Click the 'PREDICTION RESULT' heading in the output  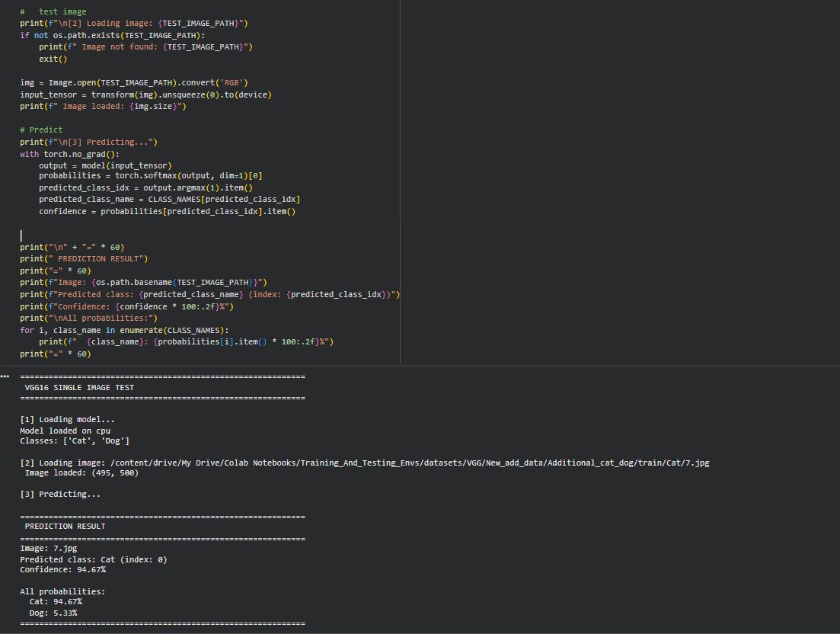[x=65, y=527]
